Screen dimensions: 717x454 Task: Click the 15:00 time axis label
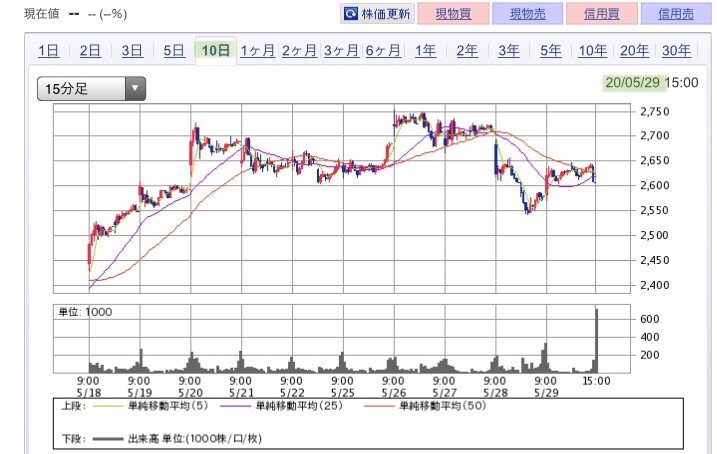[596, 381]
